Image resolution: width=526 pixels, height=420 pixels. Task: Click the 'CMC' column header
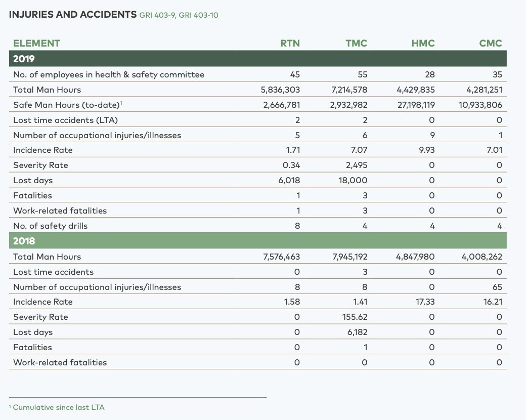[x=491, y=44]
